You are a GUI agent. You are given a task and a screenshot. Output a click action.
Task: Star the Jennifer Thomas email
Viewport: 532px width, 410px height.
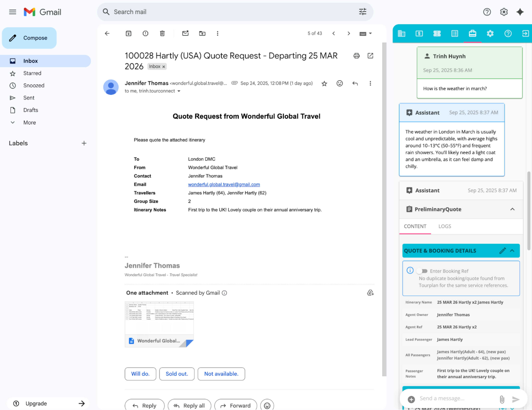[x=324, y=84]
